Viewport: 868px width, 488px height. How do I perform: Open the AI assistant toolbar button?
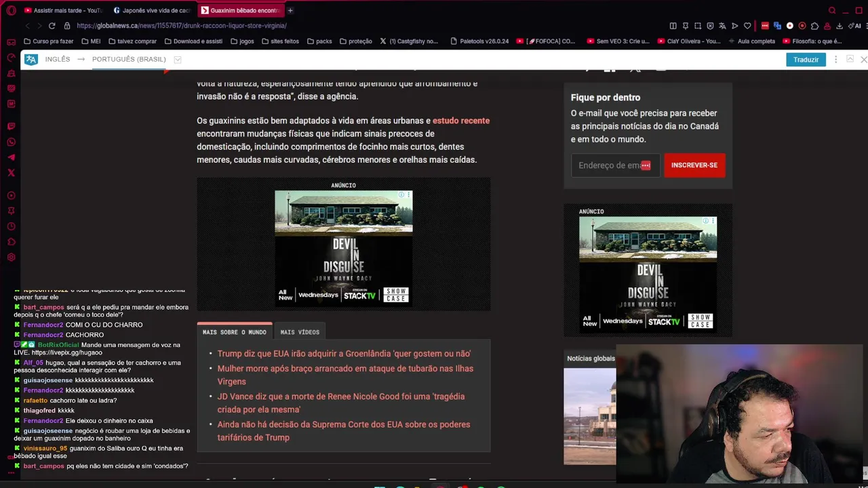pos(855,26)
